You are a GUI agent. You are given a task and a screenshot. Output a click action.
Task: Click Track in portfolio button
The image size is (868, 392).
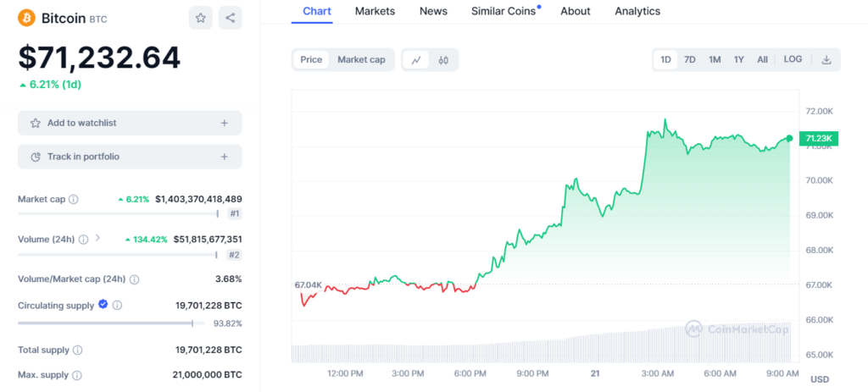point(130,157)
